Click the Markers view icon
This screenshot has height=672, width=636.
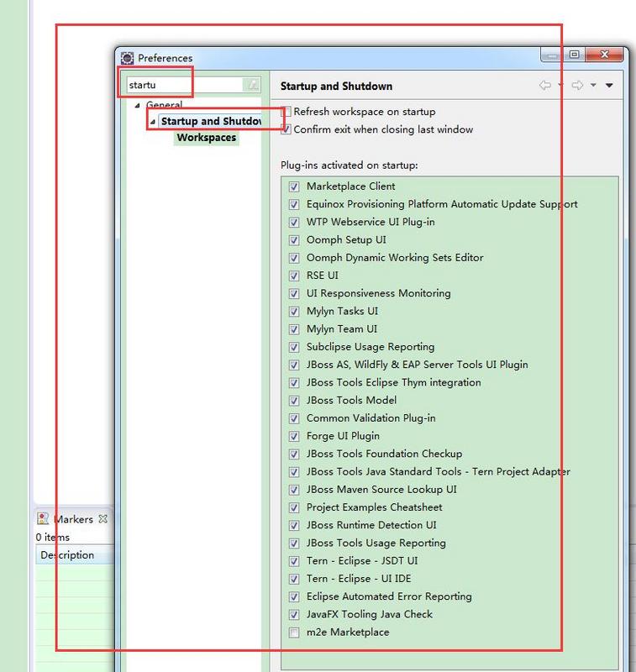click(43, 519)
